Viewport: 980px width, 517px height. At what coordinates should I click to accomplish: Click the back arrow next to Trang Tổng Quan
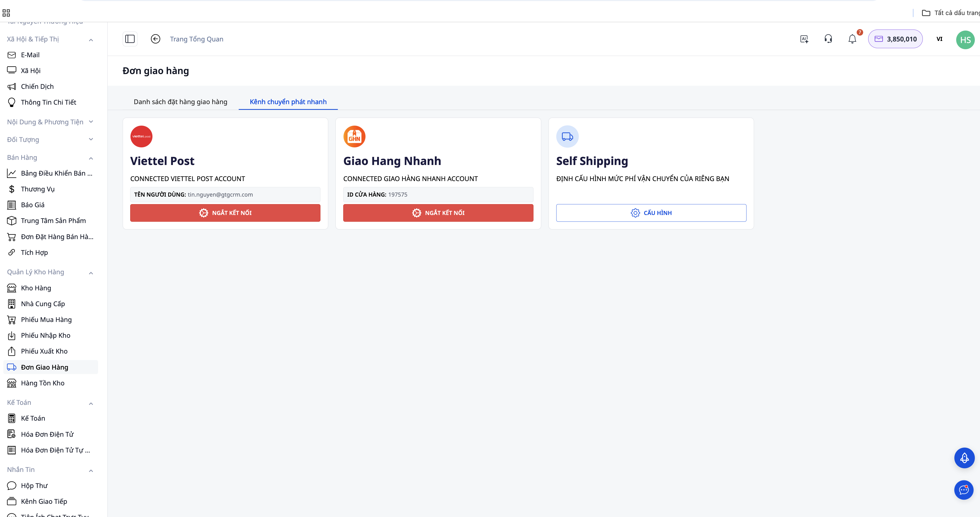point(155,39)
